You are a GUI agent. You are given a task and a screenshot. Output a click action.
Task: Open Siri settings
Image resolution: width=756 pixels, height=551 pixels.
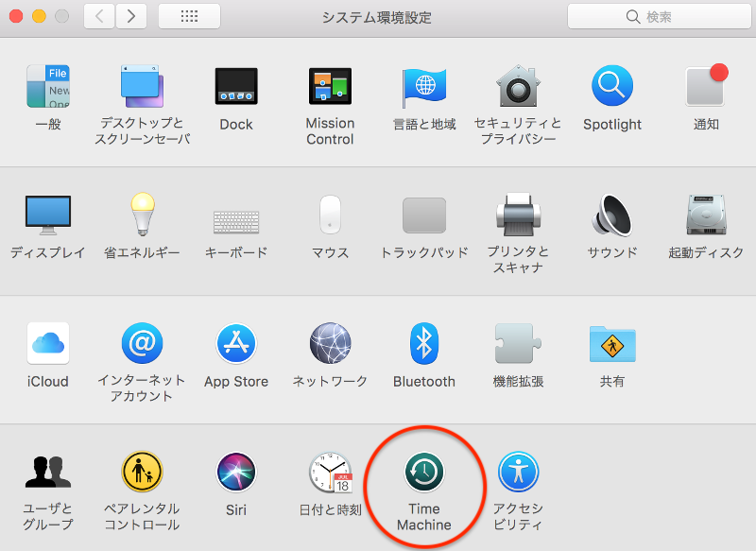pyautogui.click(x=235, y=472)
